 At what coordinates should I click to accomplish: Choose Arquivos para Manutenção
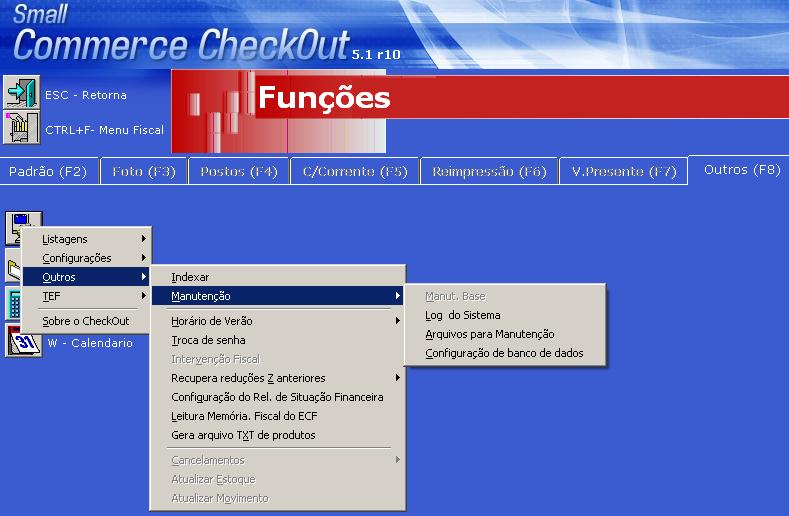click(505, 334)
